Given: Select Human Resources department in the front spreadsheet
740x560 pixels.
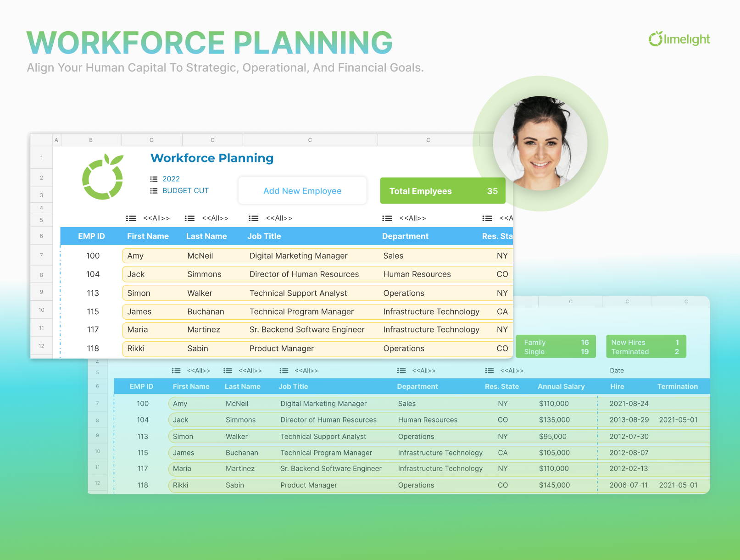Looking at the screenshot, I should (417, 274).
